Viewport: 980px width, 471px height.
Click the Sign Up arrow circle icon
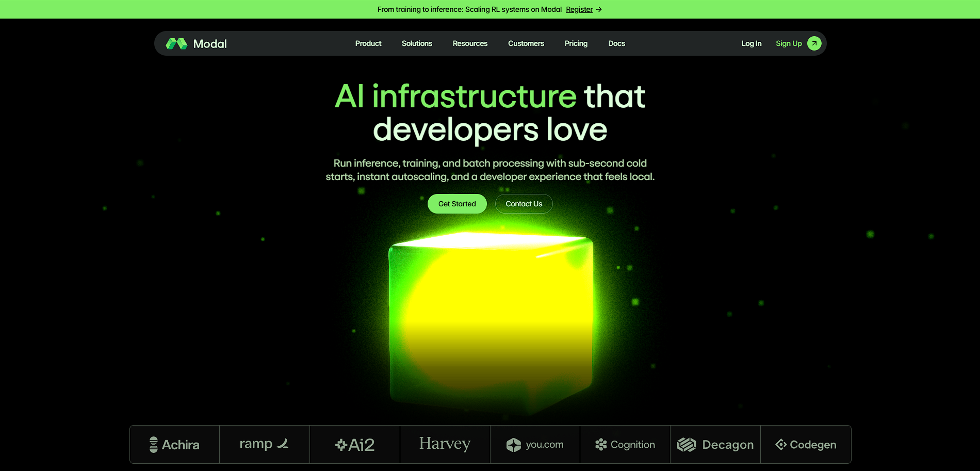pyautogui.click(x=814, y=43)
